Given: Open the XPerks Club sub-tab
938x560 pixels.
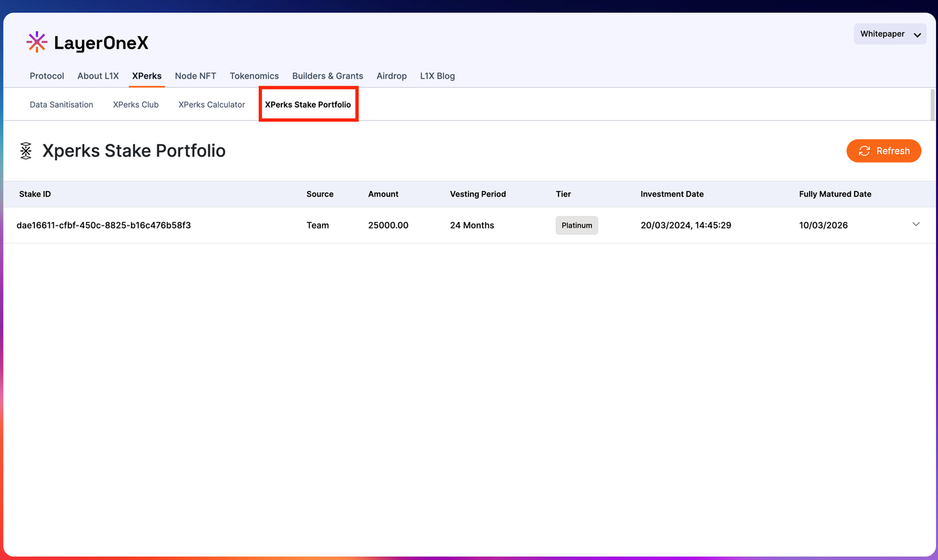Looking at the screenshot, I should pyautogui.click(x=136, y=105).
